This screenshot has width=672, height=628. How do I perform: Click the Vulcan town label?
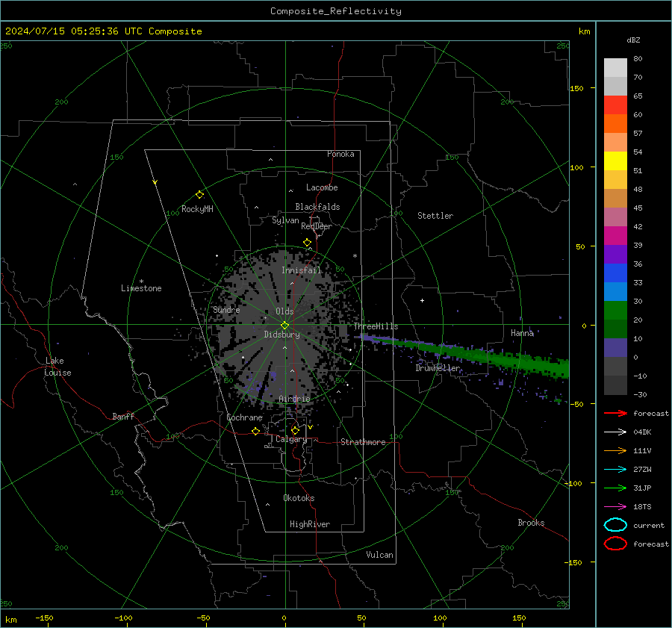379,555
